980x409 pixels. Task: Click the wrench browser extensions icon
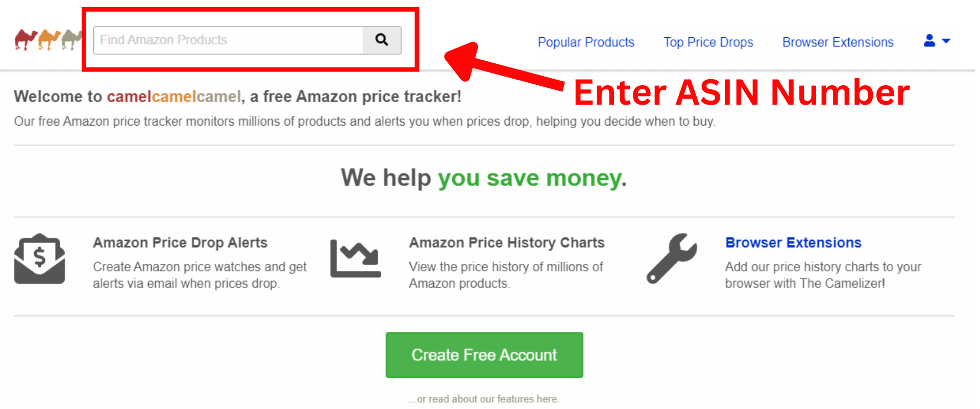672,259
